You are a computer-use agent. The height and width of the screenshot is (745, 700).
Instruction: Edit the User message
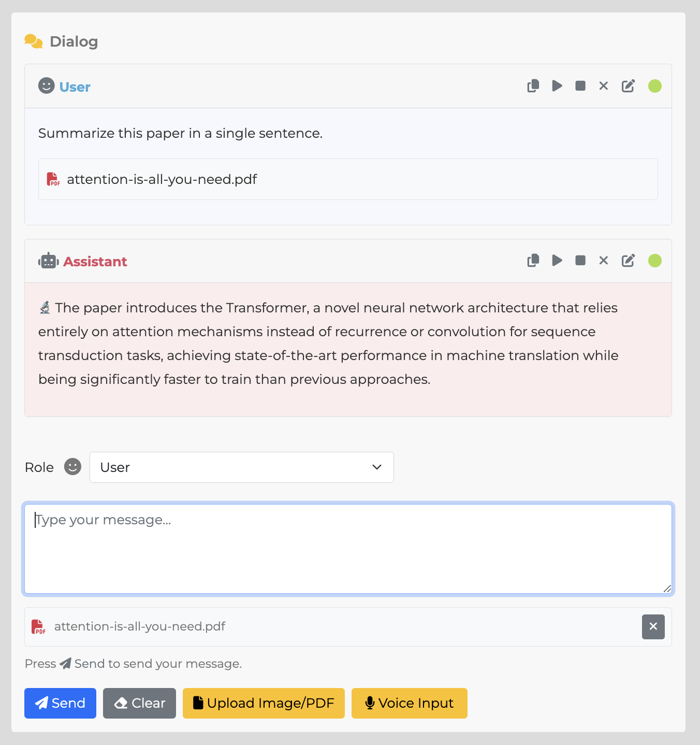point(628,86)
